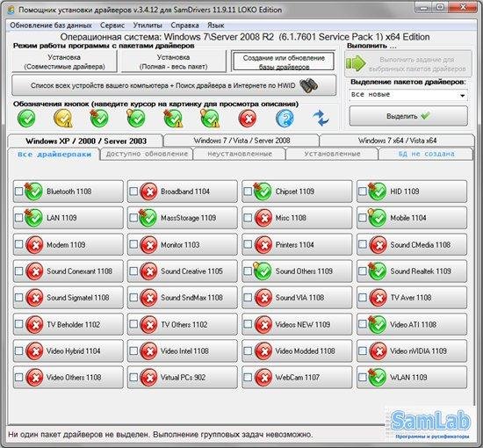Open the Установленные tab
483x448 pixels.
332,154
